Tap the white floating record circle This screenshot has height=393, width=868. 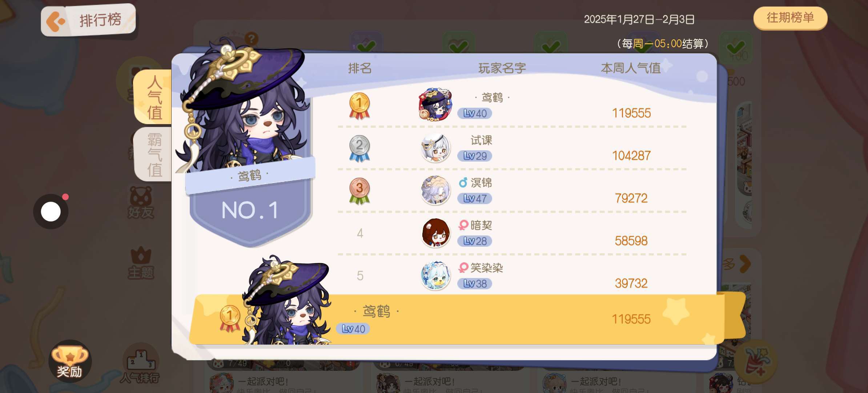coord(51,211)
